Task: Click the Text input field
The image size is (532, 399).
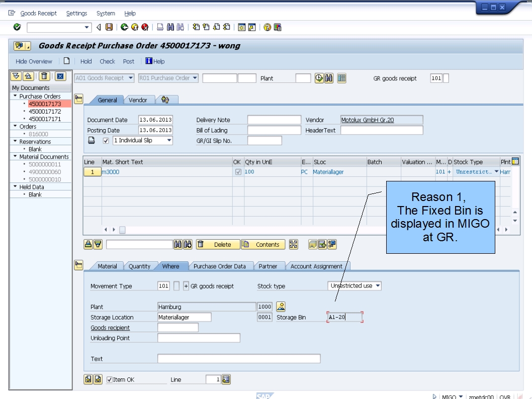Action: (239, 359)
